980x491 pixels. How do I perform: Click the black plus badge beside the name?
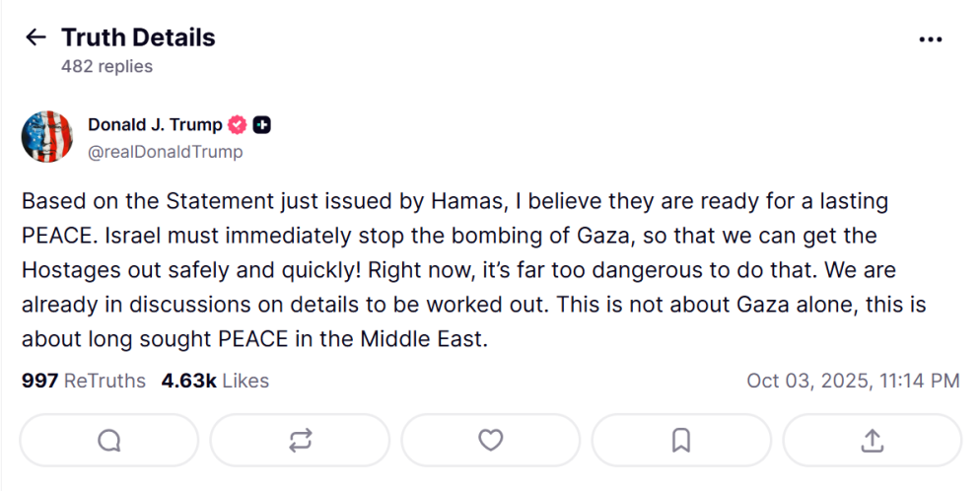tap(261, 125)
